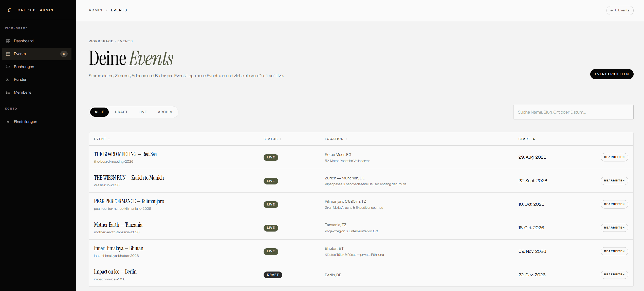
Task: Open Dashboard via its grid icon
Action: 8,41
